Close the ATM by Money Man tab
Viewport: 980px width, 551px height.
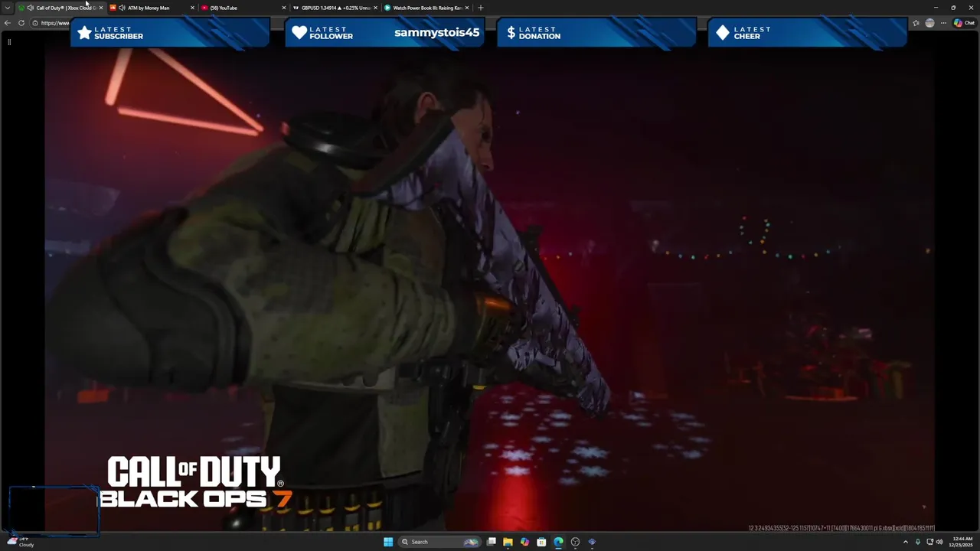click(192, 8)
